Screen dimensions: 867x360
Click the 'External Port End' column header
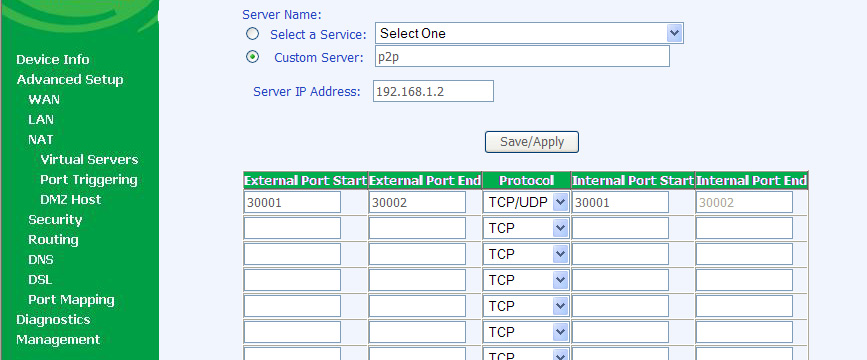(x=424, y=180)
